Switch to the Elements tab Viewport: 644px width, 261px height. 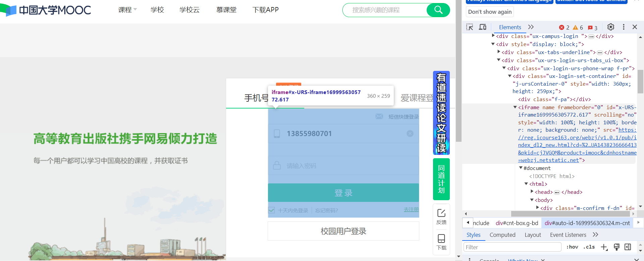pyautogui.click(x=510, y=27)
